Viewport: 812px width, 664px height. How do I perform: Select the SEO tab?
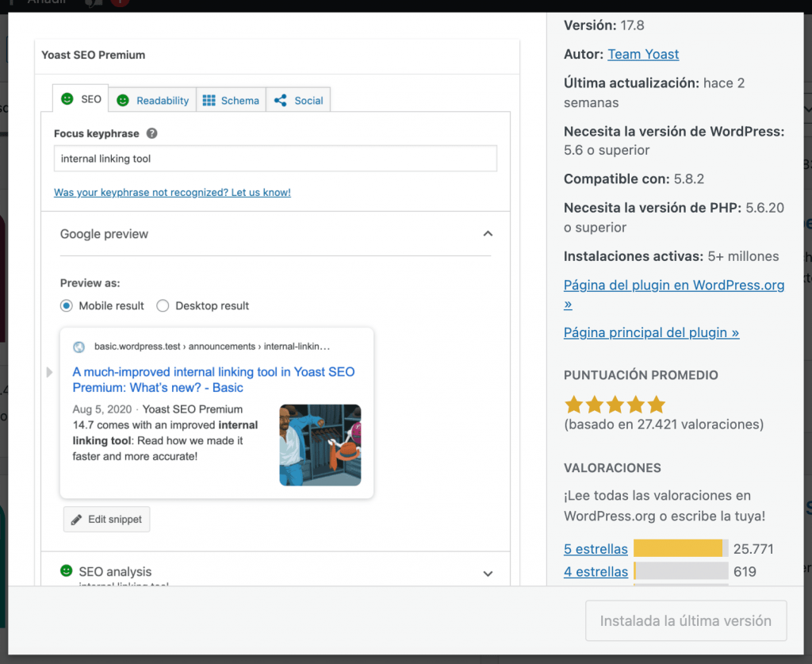pos(81,98)
